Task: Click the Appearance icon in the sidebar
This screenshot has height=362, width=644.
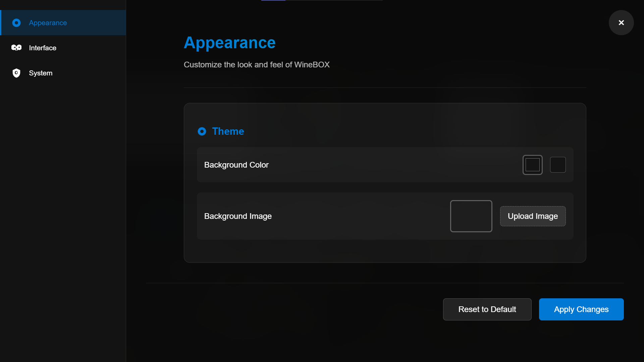Action: (16, 23)
